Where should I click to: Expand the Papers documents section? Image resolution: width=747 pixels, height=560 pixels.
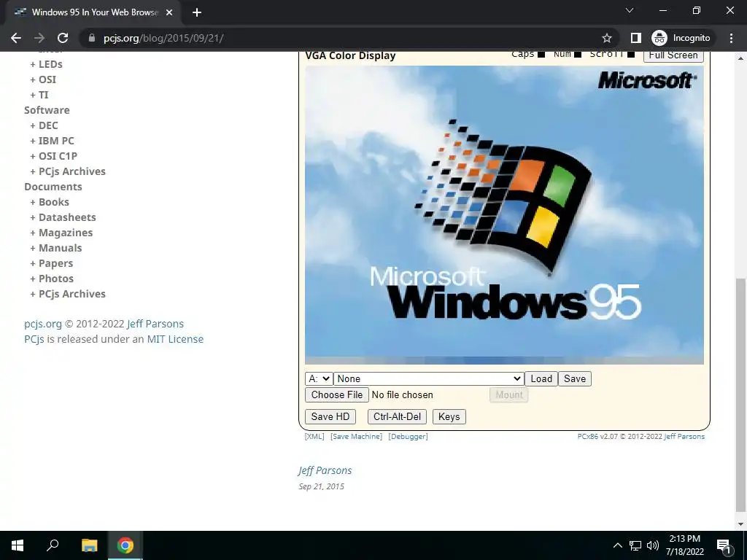pyautogui.click(x=52, y=263)
